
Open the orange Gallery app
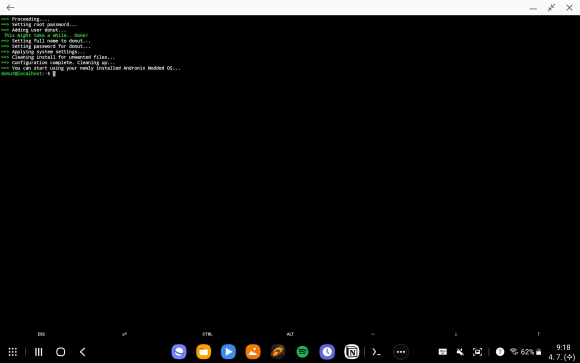(x=253, y=352)
